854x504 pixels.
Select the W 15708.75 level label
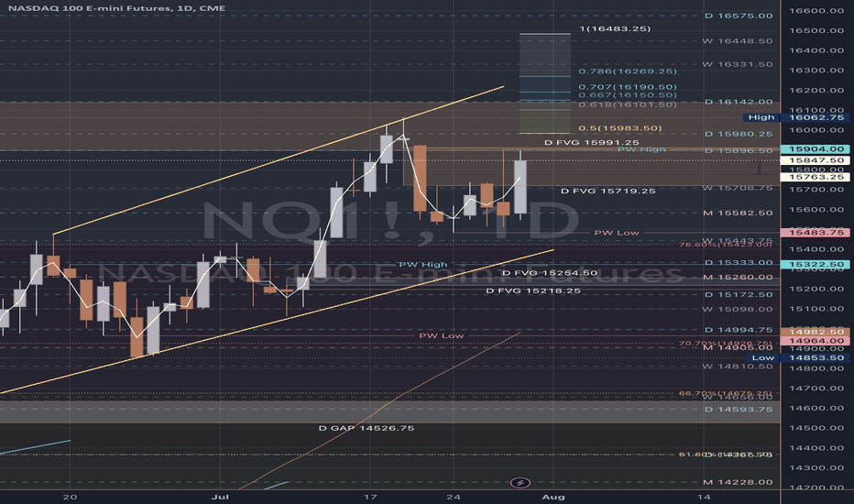(x=738, y=188)
